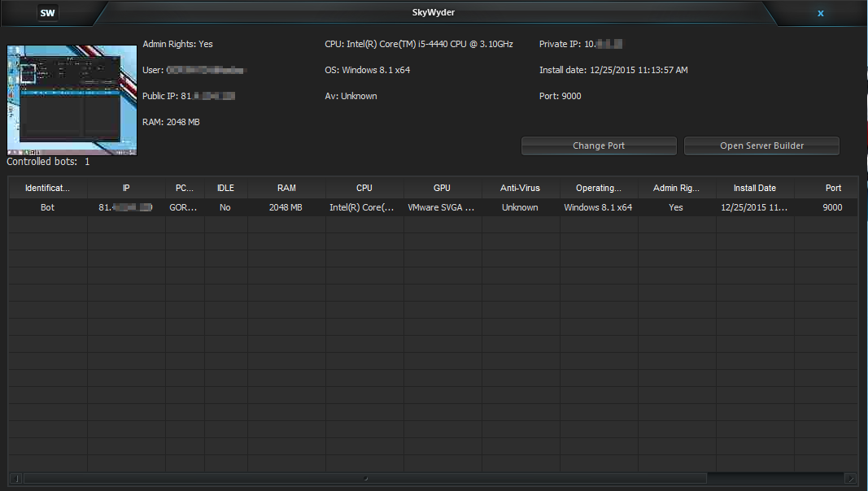The width and height of the screenshot is (868, 491).
Task: Click the Operating... column header
Action: pyautogui.click(x=599, y=188)
